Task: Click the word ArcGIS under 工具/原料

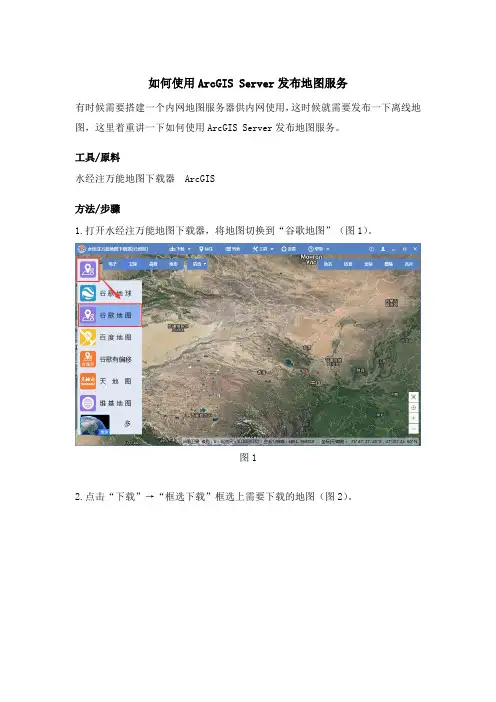Action: pos(200,179)
